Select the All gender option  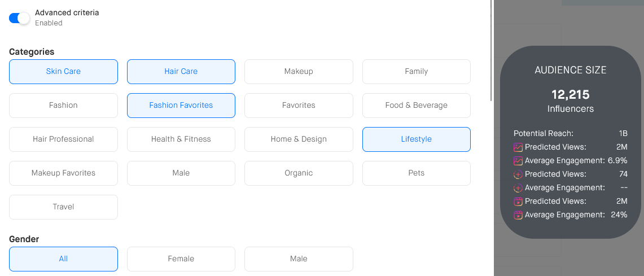[x=63, y=259]
